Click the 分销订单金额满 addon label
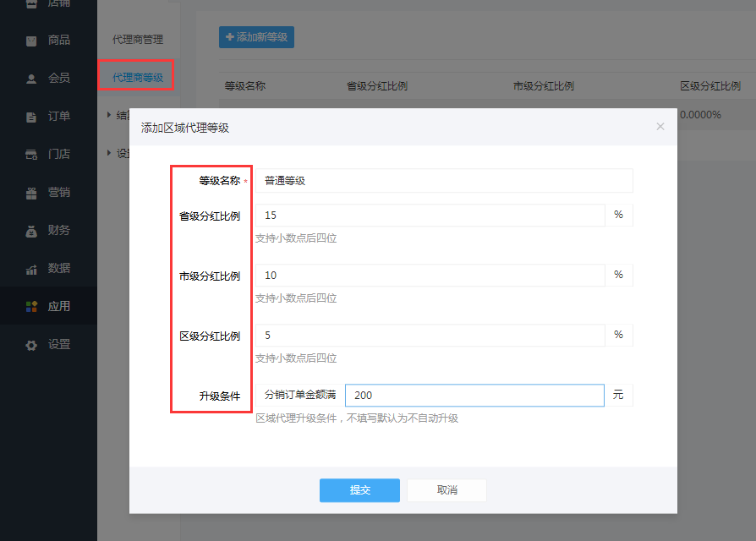This screenshot has width=756, height=541. pos(300,395)
